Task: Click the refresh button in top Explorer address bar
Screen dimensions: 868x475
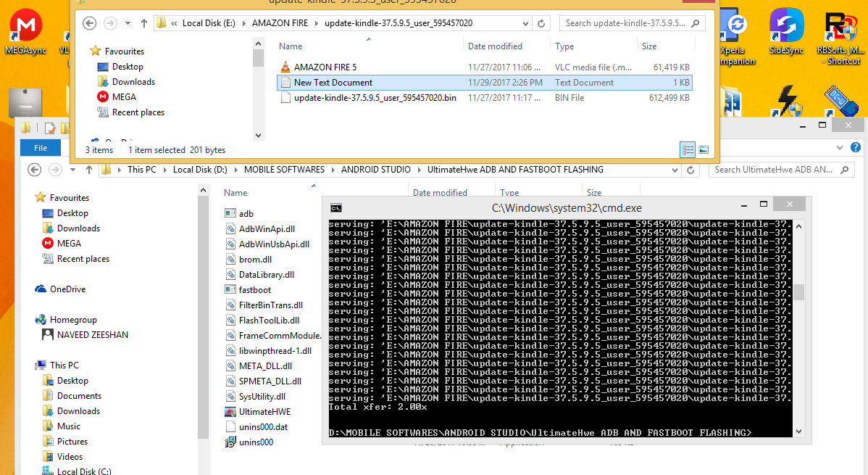Action: click(x=541, y=23)
